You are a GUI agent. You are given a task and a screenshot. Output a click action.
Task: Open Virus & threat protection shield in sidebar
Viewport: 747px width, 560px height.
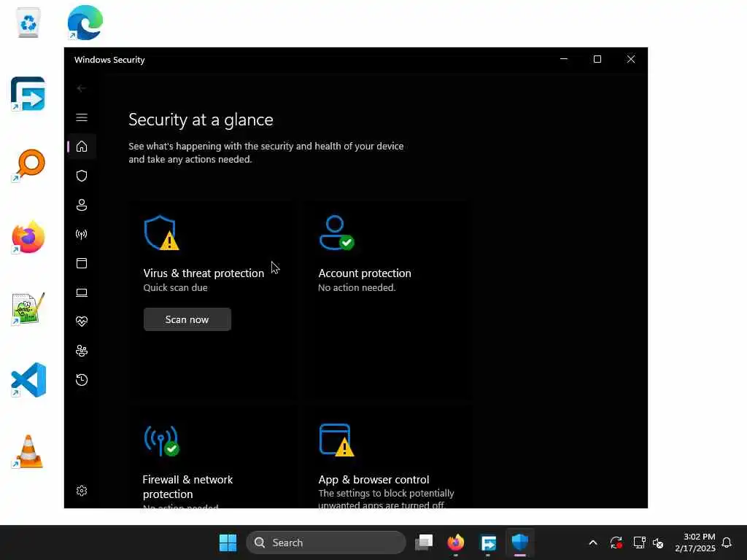[x=82, y=176]
